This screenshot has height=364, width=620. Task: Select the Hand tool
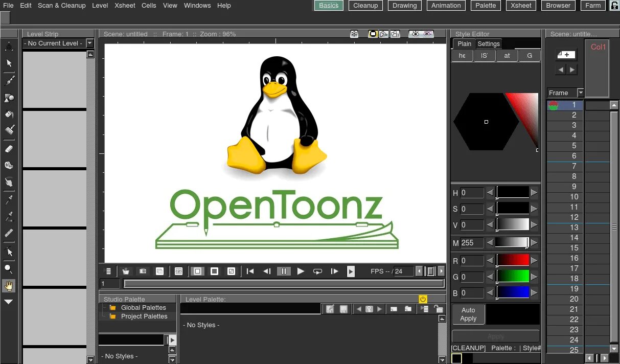(x=9, y=285)
